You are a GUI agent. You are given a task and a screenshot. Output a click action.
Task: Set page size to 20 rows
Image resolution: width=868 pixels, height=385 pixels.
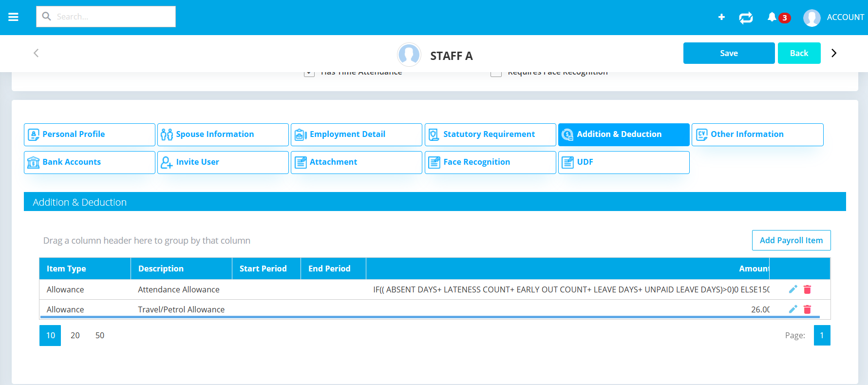75,335
